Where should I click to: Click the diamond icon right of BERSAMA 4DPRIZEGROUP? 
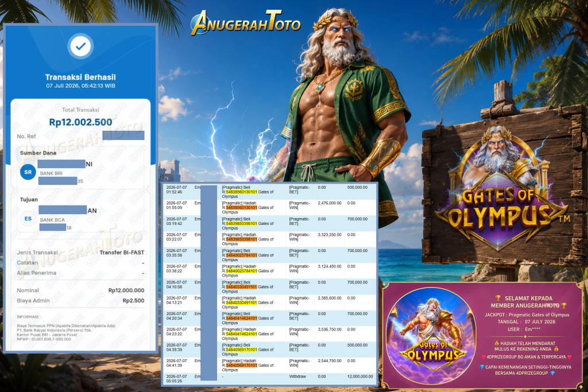tap(552, 373)
